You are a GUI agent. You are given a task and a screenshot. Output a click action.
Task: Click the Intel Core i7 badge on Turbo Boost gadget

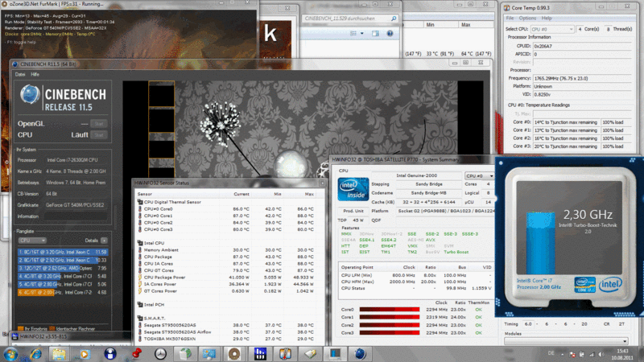tap(585, 285)
